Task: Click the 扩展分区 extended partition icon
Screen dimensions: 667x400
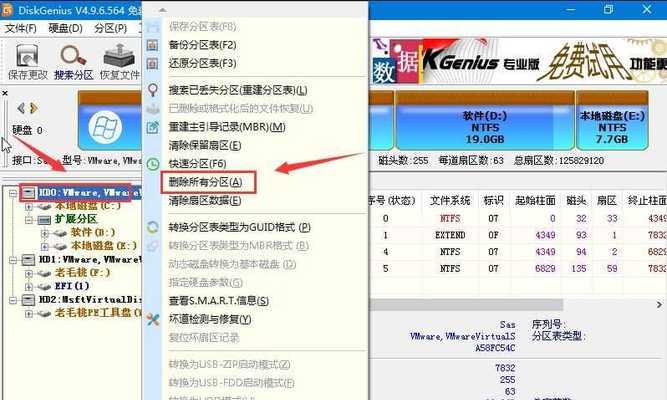Action: pos(44,220)
